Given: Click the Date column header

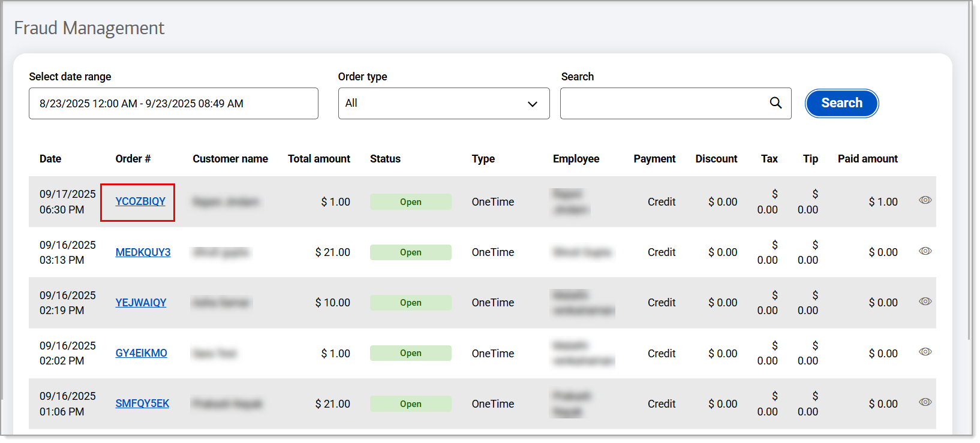Looking at the screenshot, I should pyautogui.click(x=50, y=159).
